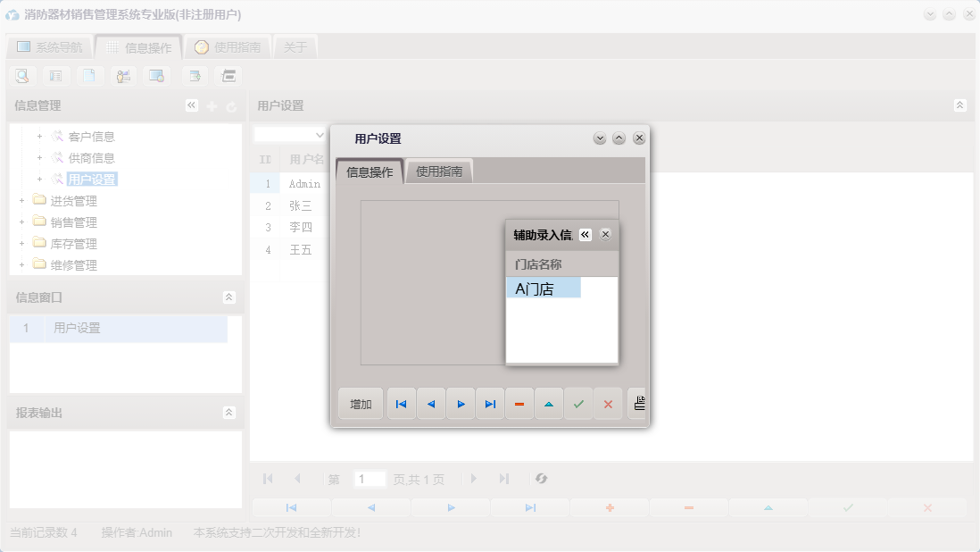The width and height of the screenshot is (980, 552).
Task: Click the teal up-triangle edit icon
Action: [549, 404]
